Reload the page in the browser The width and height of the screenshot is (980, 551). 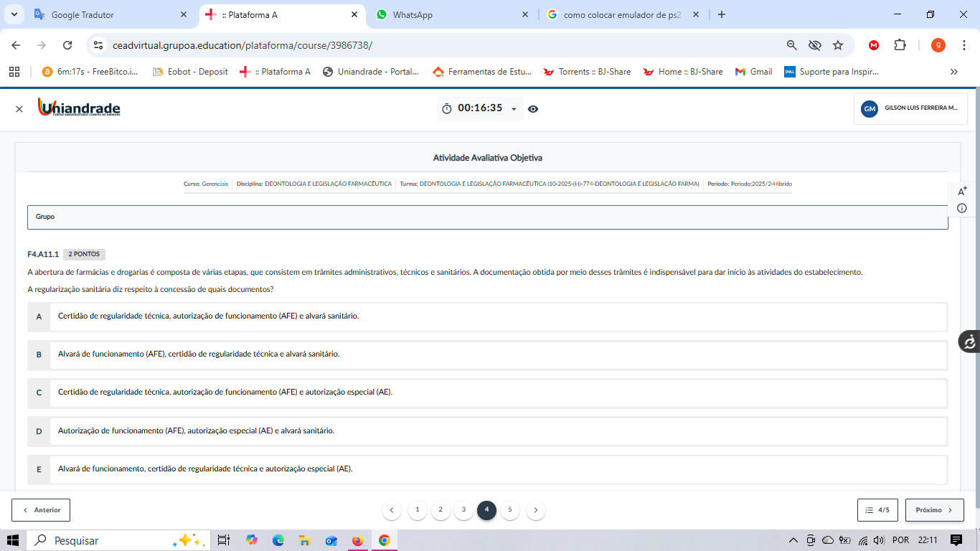click(67, 45)
